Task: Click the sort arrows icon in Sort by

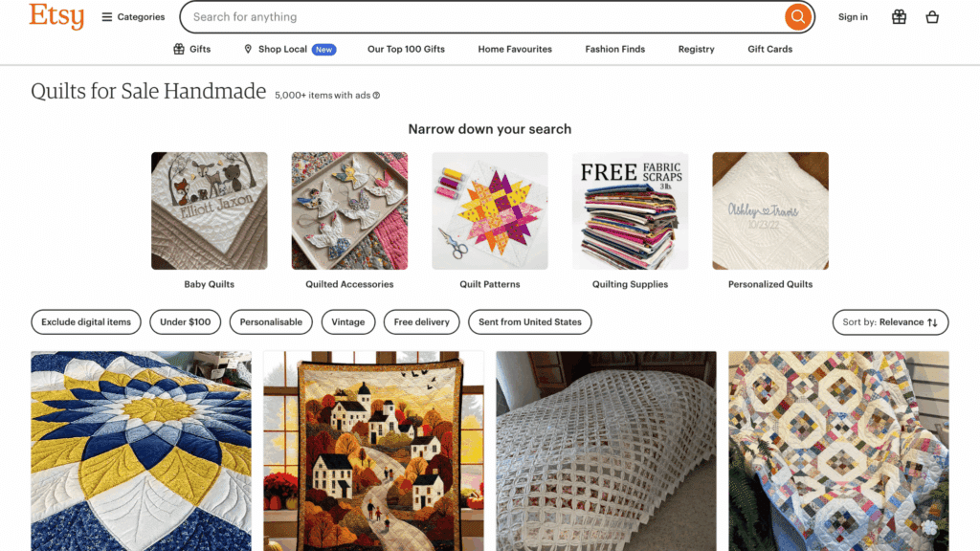Action: point(933,322)
